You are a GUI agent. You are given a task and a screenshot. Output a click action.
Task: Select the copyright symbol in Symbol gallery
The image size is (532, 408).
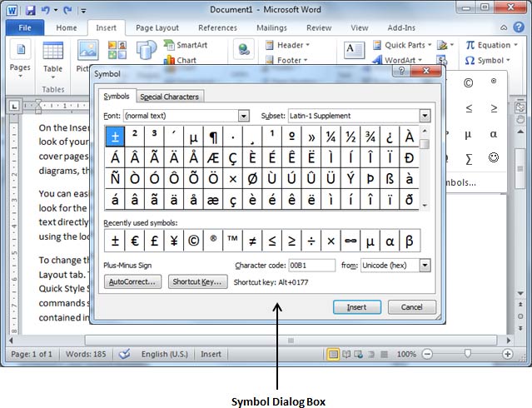pyautogui.click(x=468, y=82)
